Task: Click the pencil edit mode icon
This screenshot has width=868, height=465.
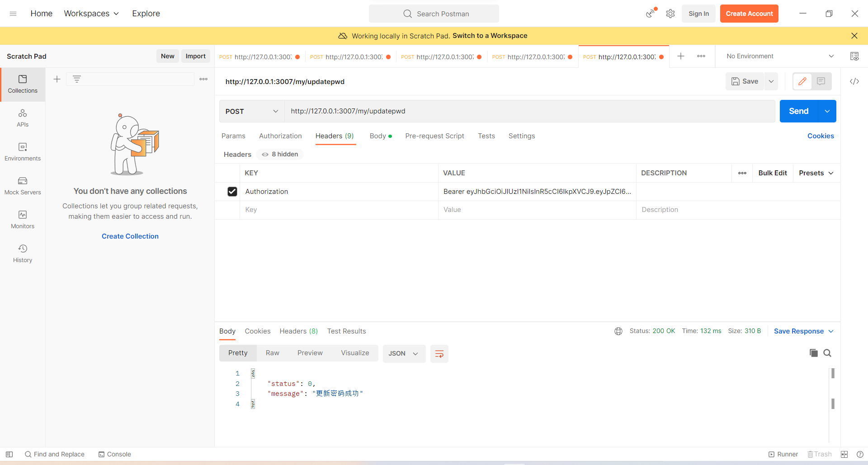Action: (802, 81)
